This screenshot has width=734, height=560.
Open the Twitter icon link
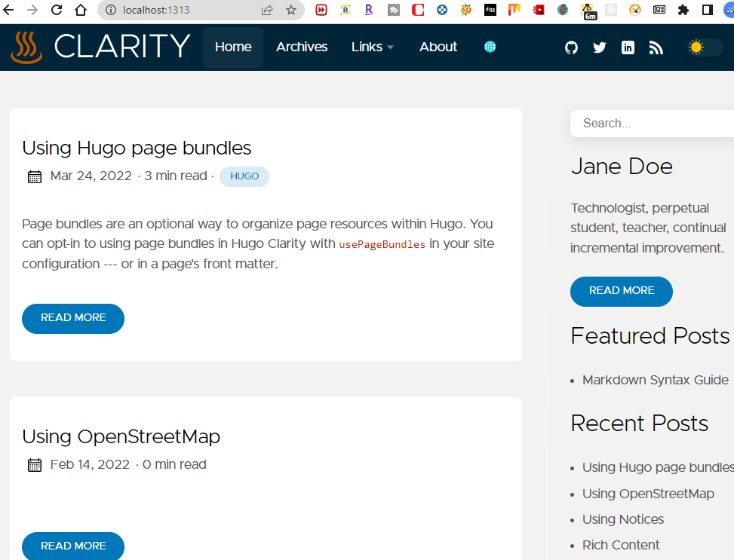point(600,47)
